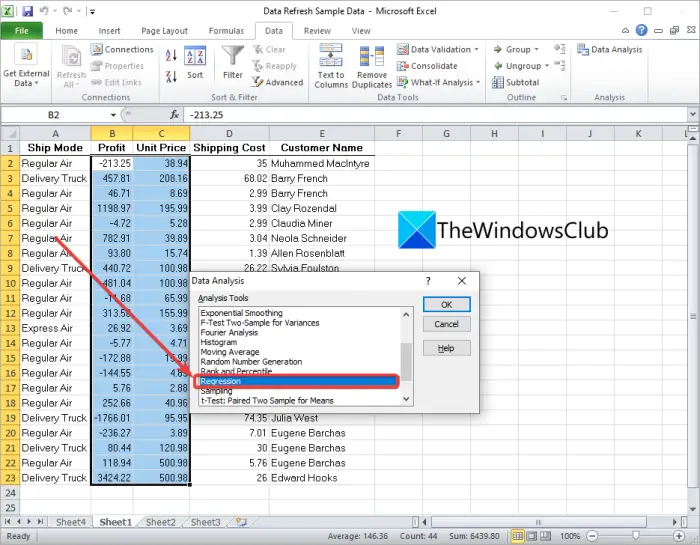Minimize the ribbon with the caret icon

point(625,30)
